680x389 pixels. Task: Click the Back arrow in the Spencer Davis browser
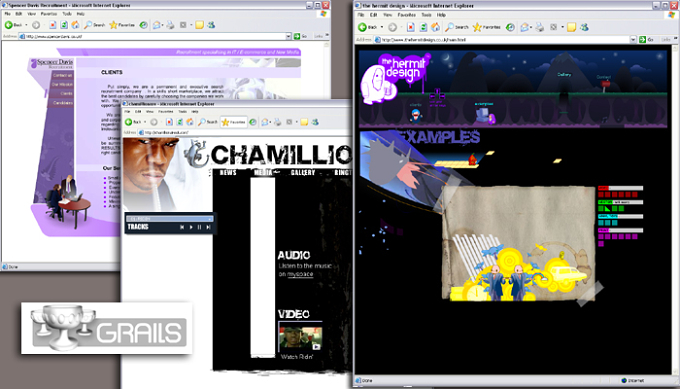tap(8, 25)
